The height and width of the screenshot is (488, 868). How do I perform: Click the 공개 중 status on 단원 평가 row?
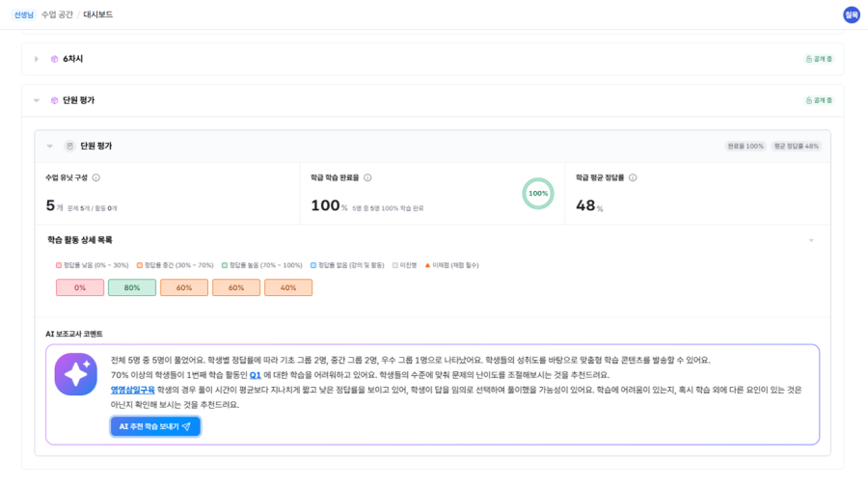click(819, 100)
